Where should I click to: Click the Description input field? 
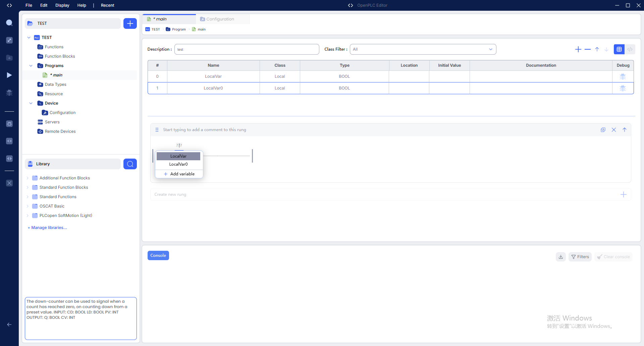247,49
